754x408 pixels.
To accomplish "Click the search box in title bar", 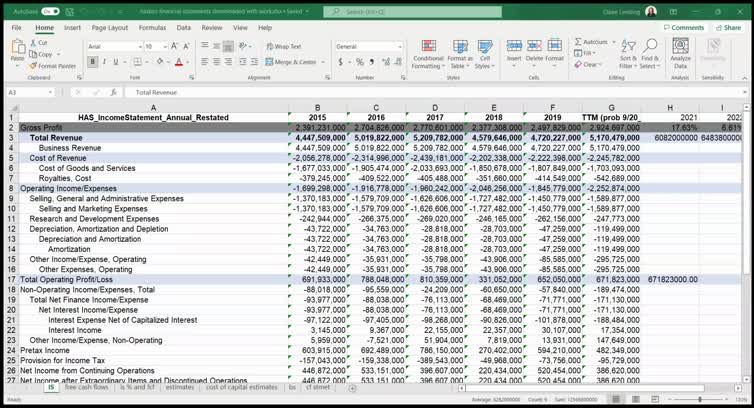I will pos(413,11).
